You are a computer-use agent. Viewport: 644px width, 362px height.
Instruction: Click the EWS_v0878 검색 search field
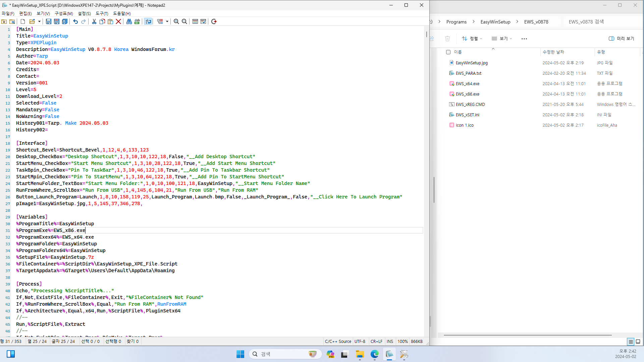603,22
